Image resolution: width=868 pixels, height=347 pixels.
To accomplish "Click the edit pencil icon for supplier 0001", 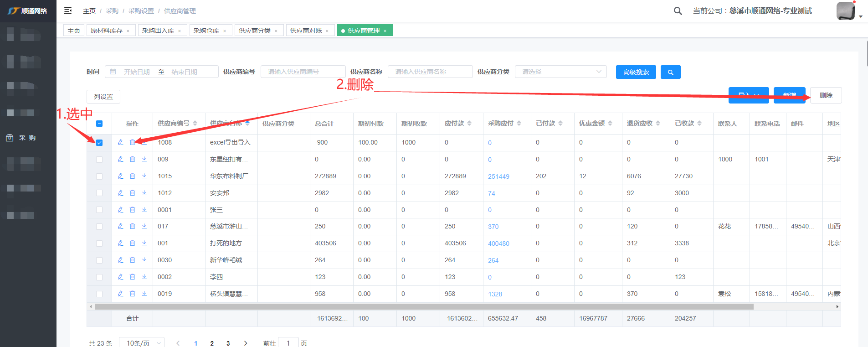I will [120, 210].
